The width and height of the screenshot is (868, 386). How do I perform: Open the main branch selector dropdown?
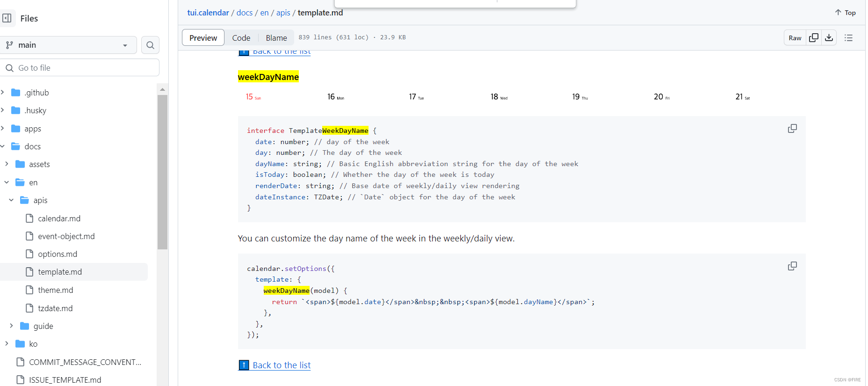pos(68,45)
